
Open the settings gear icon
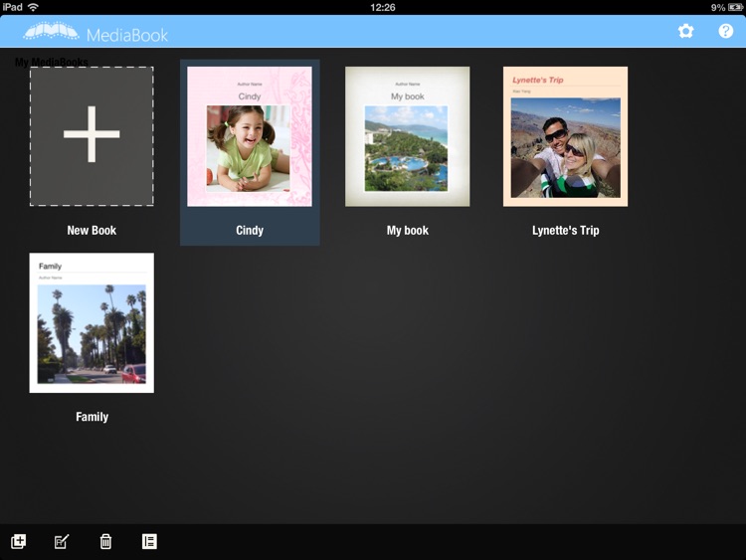[x=685, y=32]
